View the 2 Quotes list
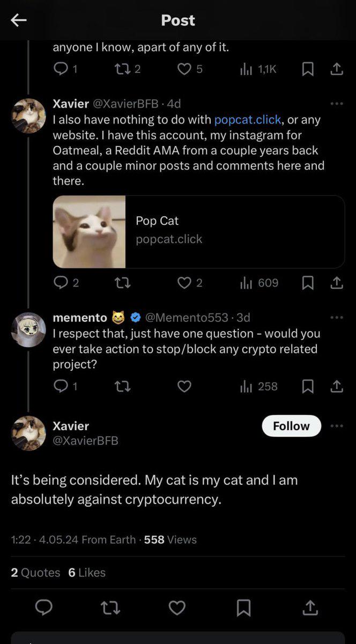Image resolution: width=356 pixels, height=644 pixels. [x=35, y=573]
